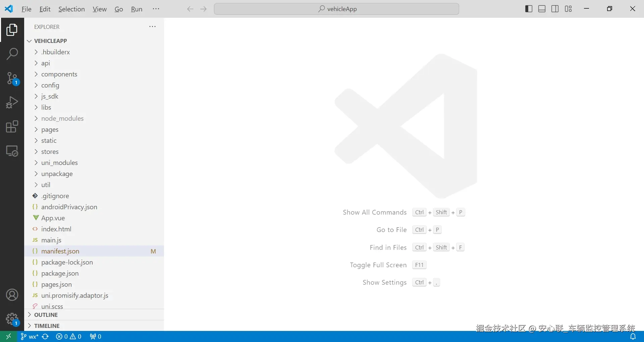This screenshot has height=342, width=644.
Task: Open the Manage gear icon
Action: pos(12,320)
